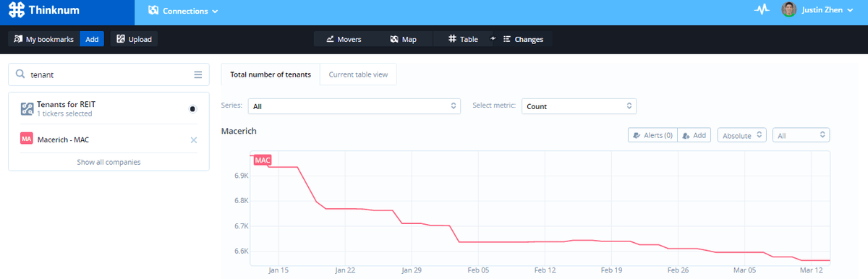Click the Jan 15 axis label
868x279 pixels.
[278, 270]
